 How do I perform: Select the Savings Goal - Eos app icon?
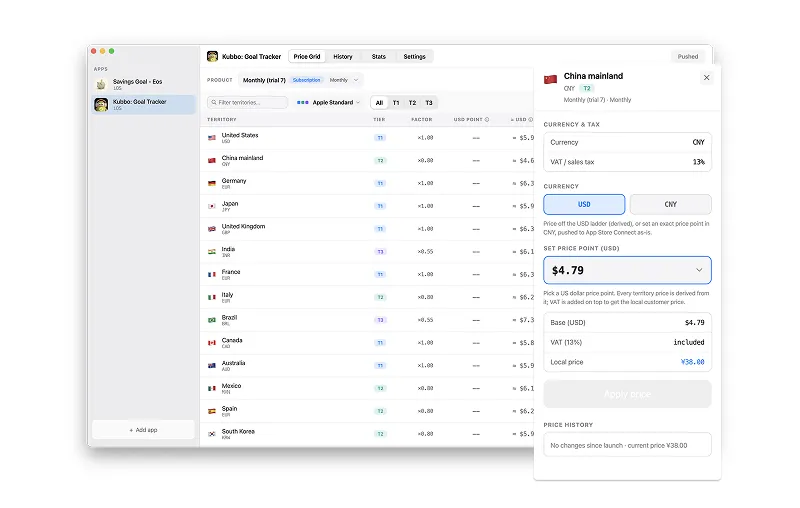[101, 84]
